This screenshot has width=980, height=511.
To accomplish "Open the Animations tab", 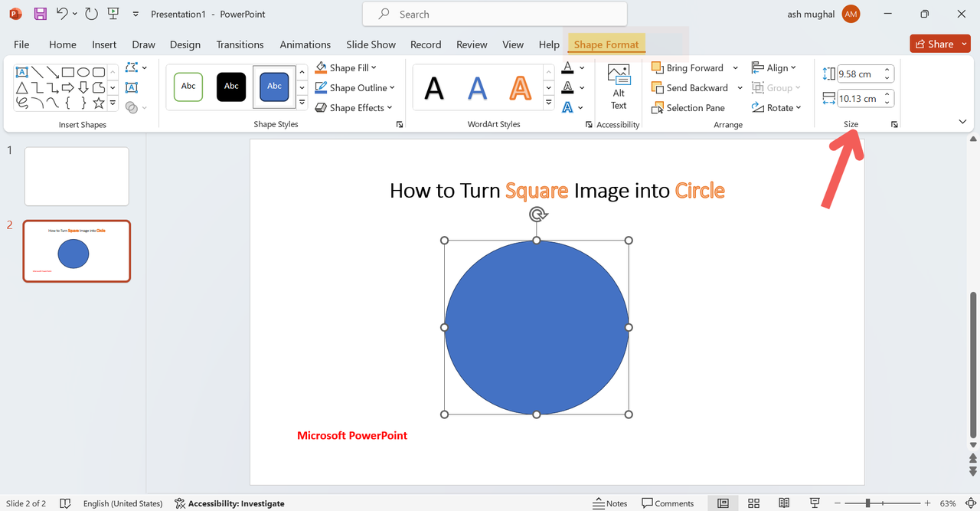I will (x=305, y=44).
